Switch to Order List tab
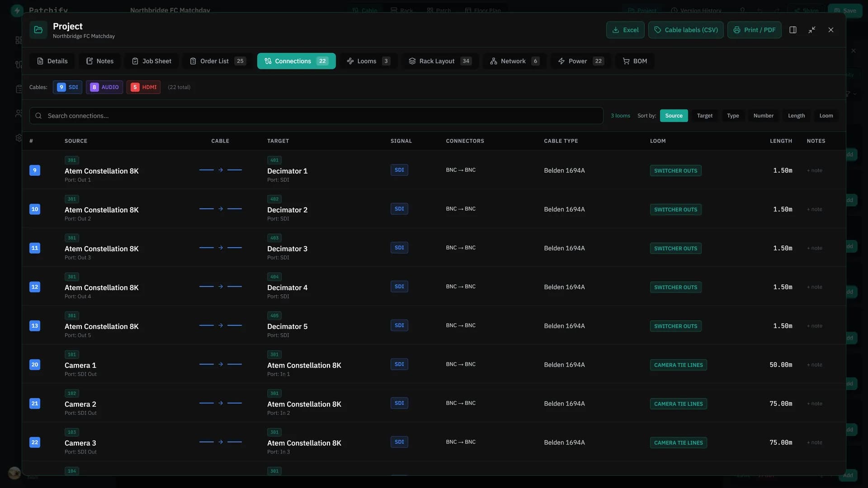Image resolution: width=868 pixels, height=488 pixels. (x=218, y=61)
